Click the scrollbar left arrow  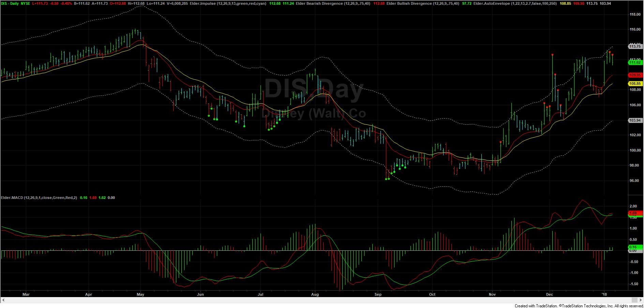point(3,300)
